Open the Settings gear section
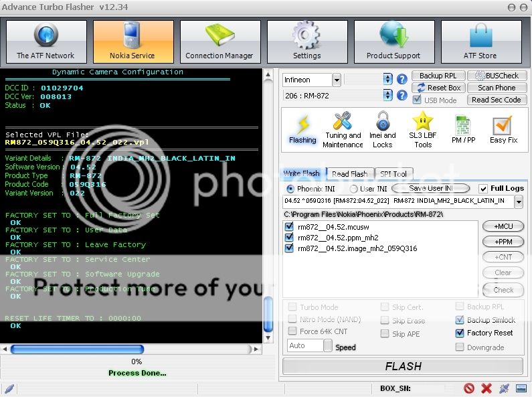 [307, 42]
